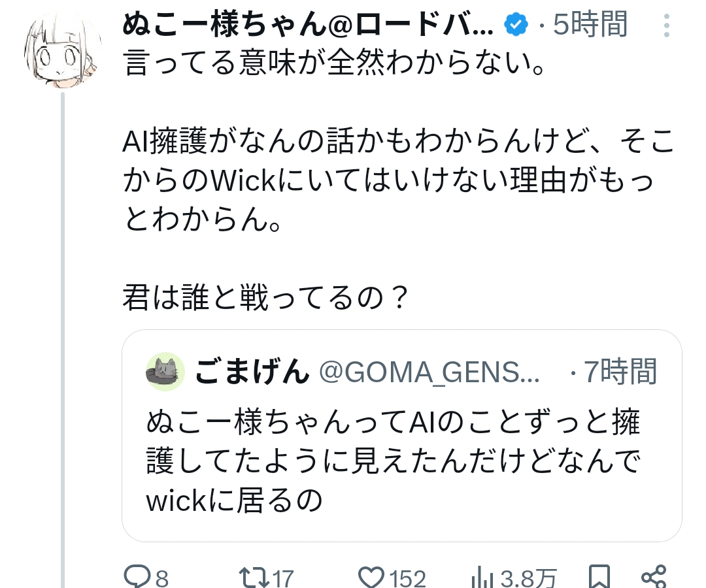Click the 5時間 timestamp
This screenshot has height=588, width=706.
590,25
